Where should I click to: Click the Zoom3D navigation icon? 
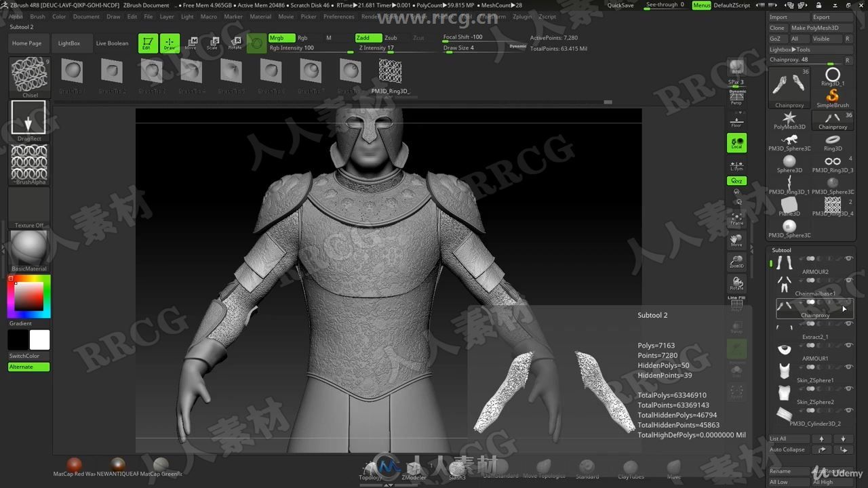click(x=736, y=261)
